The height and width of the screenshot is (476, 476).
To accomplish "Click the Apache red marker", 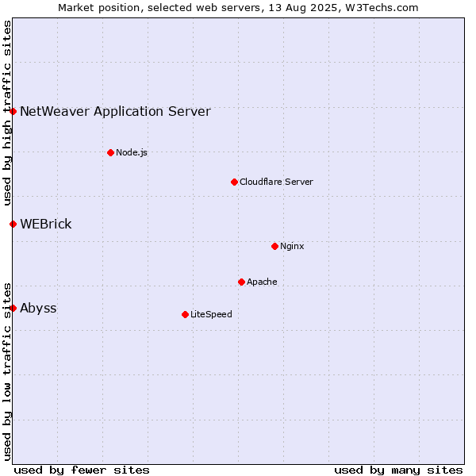I will pos(241,282).
